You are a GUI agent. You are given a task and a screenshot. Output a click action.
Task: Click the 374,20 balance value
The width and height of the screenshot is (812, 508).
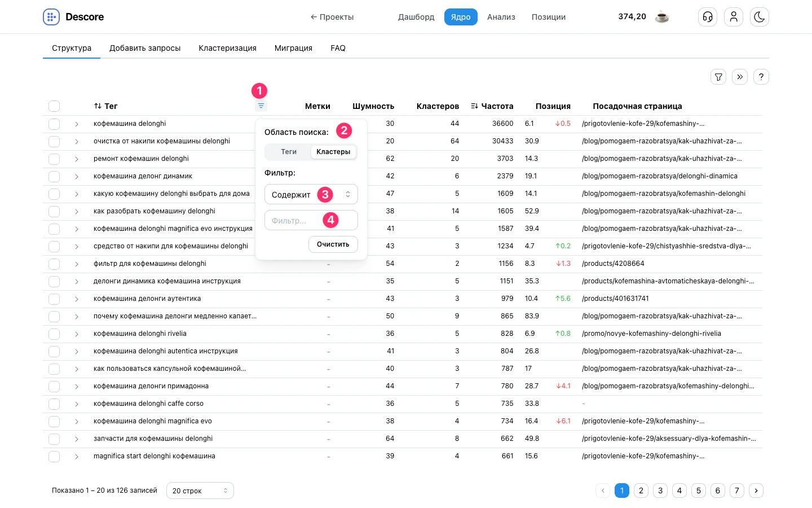point(632,16)
